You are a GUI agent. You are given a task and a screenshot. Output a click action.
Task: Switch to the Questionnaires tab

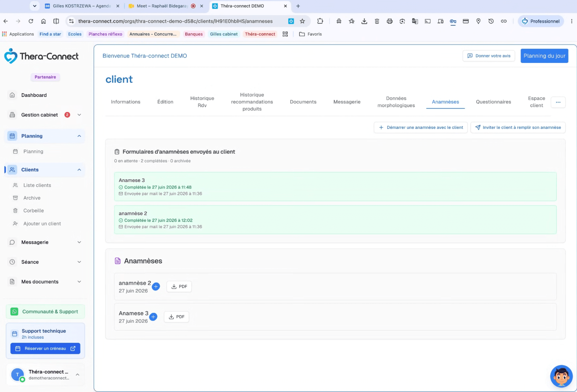pyautogui.click(x=493, y=102)
